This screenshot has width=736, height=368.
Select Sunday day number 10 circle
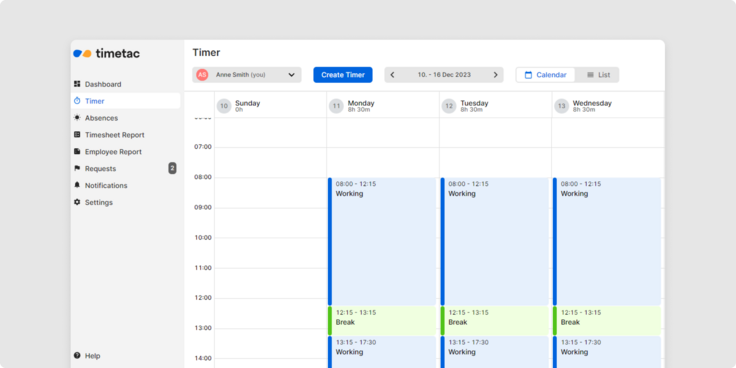click(224, 106)
